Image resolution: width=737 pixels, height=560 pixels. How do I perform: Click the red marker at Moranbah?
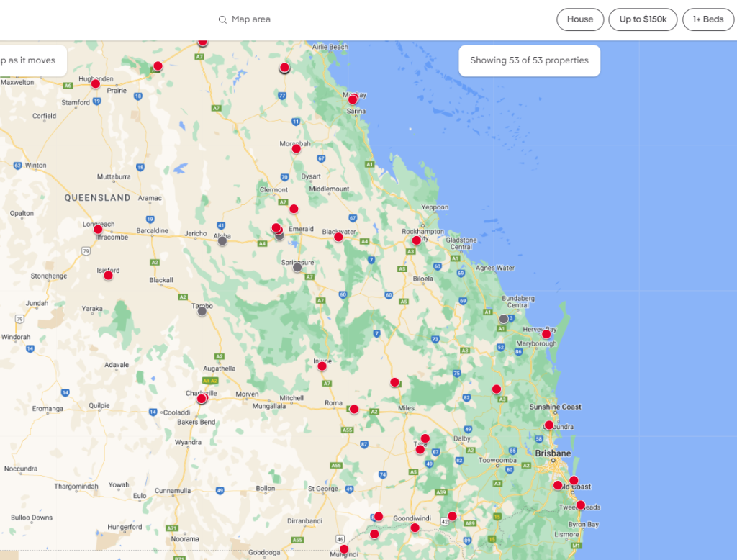(296, 148)
